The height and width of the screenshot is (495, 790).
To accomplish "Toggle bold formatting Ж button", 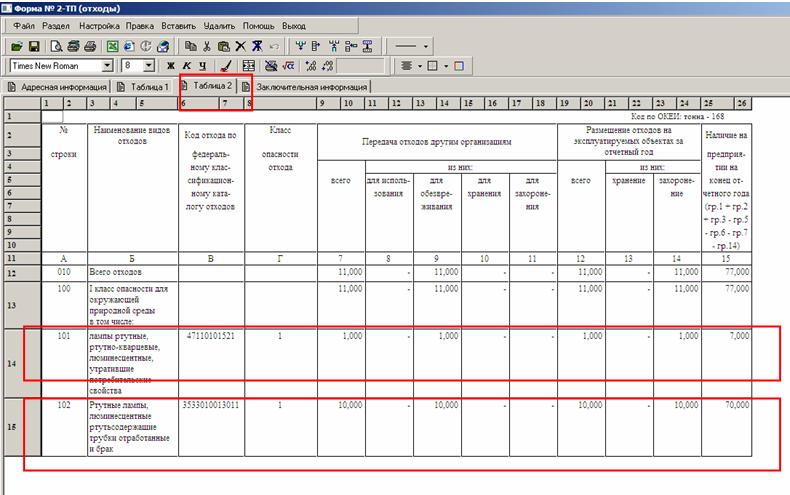I will [170, 66].
